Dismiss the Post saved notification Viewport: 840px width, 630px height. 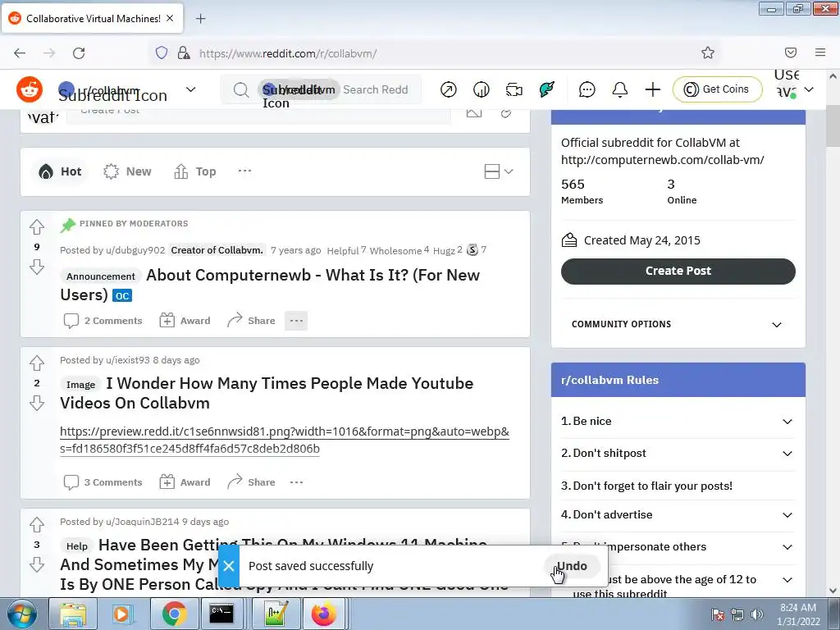pyautogui.click(x=229, y=566)
